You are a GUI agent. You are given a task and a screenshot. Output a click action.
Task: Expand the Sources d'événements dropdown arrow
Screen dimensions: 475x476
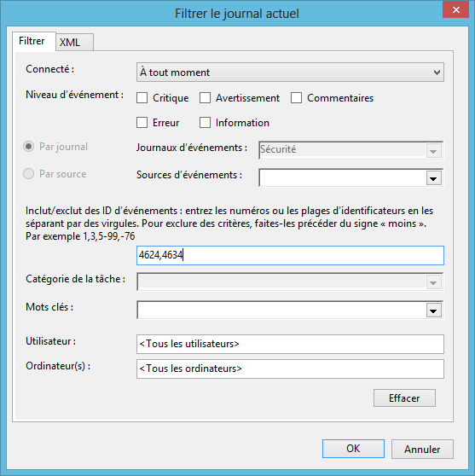[x=433, y=178]
